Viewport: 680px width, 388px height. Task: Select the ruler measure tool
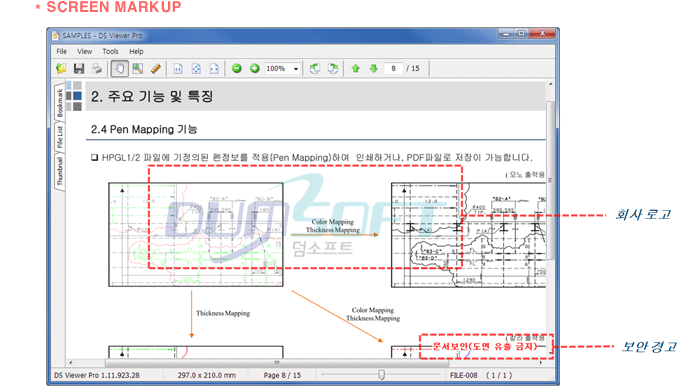(x=156, y=68)
